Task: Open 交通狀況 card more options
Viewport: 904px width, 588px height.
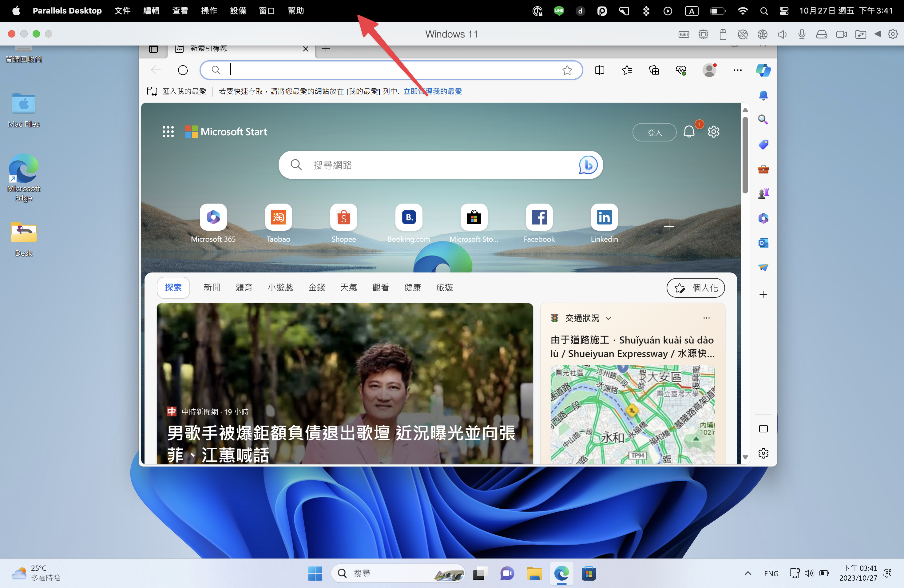Action: tap(707, 318)
